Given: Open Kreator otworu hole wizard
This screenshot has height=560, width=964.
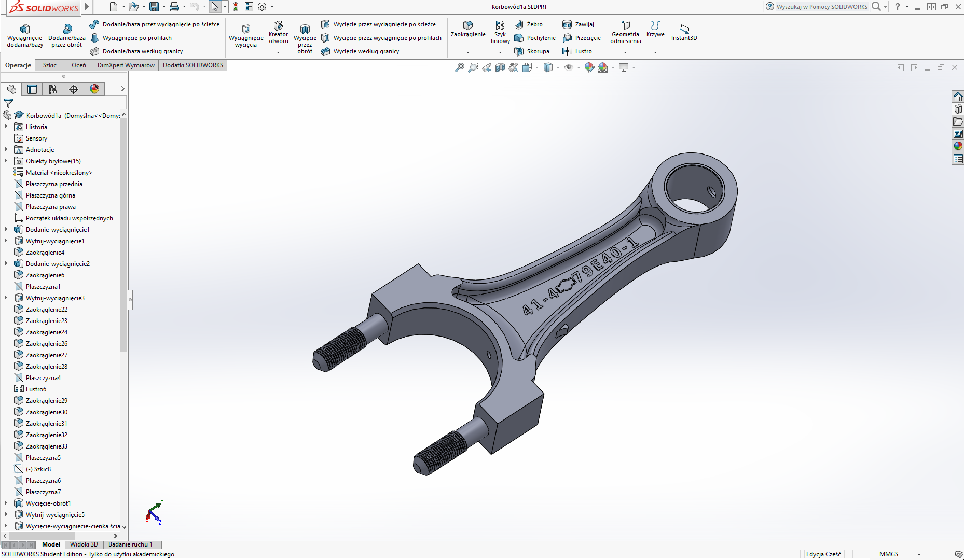Looking at the screenshot, I should tap(279, 32).
